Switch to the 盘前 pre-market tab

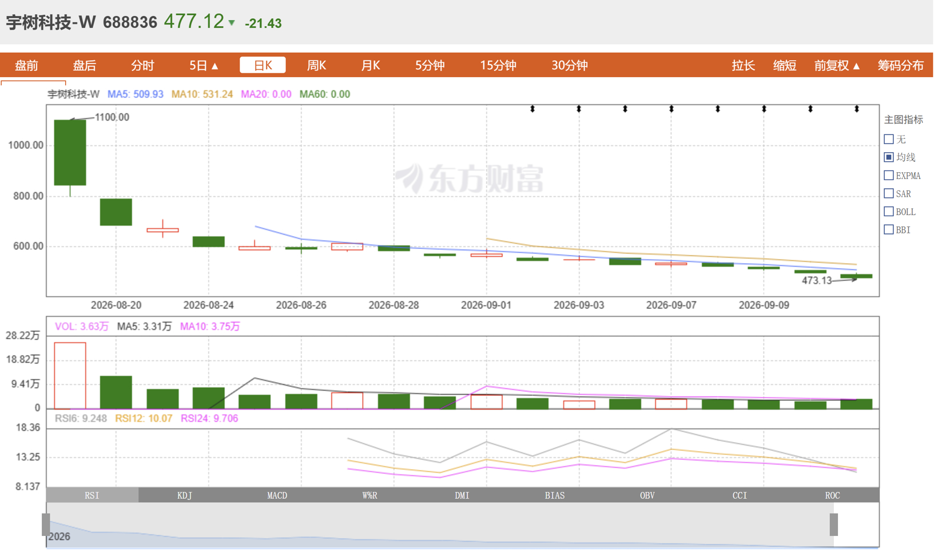coord(26,65)
